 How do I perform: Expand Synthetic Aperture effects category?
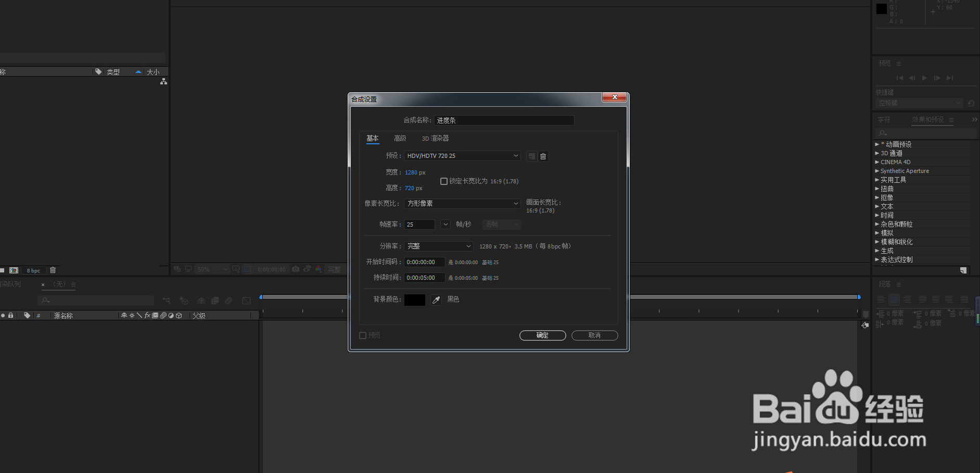tap(877, 171)
